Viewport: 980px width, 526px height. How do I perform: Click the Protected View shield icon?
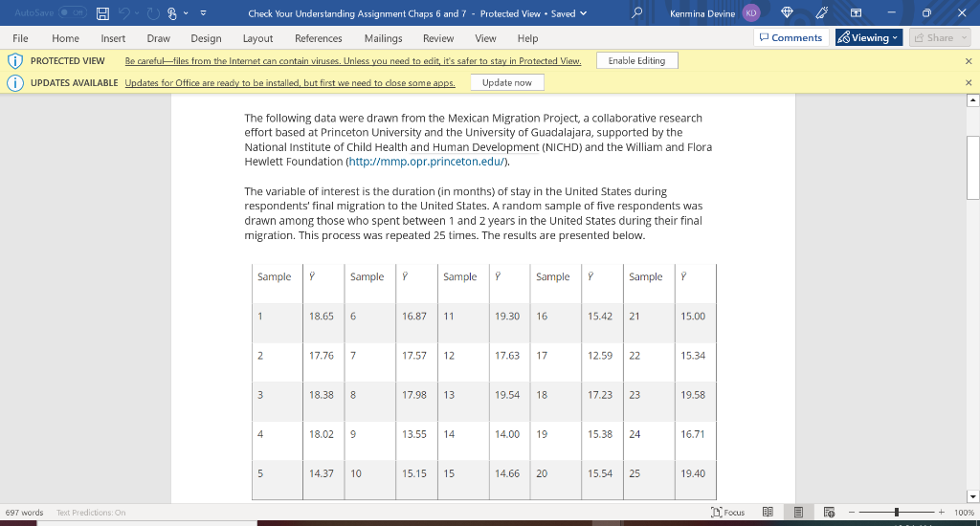(x=15, y=60)
